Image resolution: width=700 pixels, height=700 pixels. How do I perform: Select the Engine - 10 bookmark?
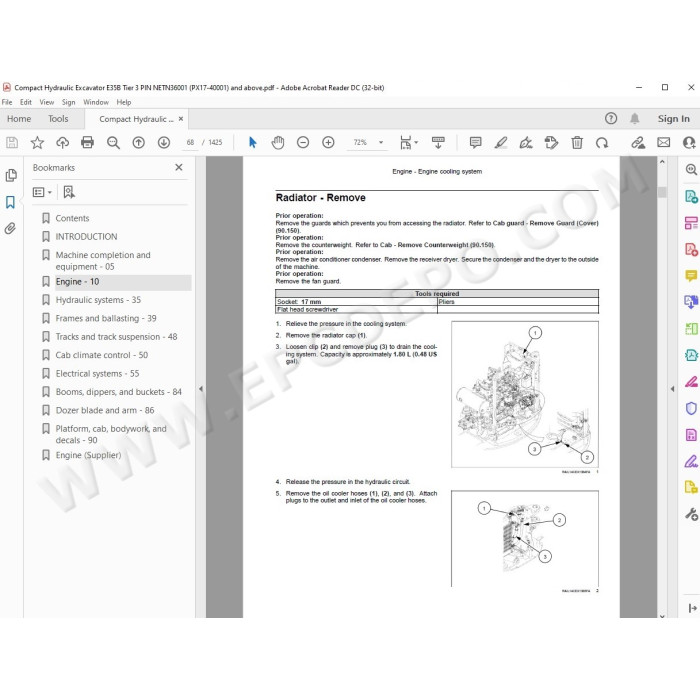click(x=77, y=282)
